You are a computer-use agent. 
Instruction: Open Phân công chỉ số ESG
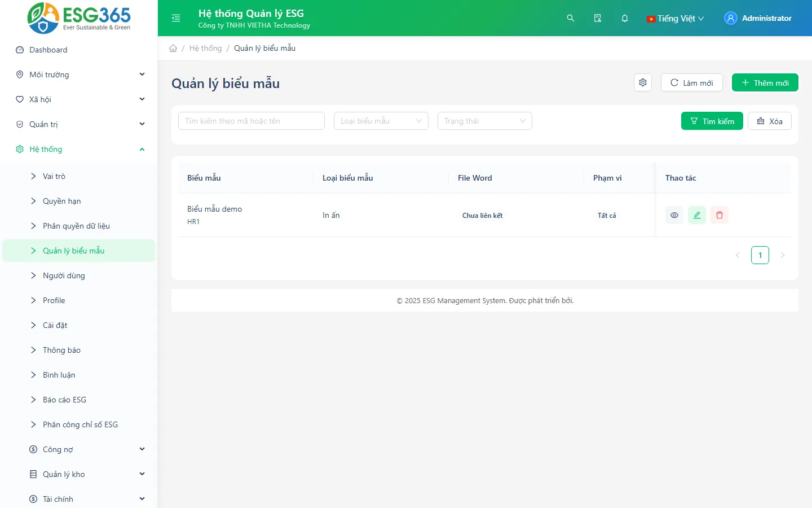click(x=79, y=424)
